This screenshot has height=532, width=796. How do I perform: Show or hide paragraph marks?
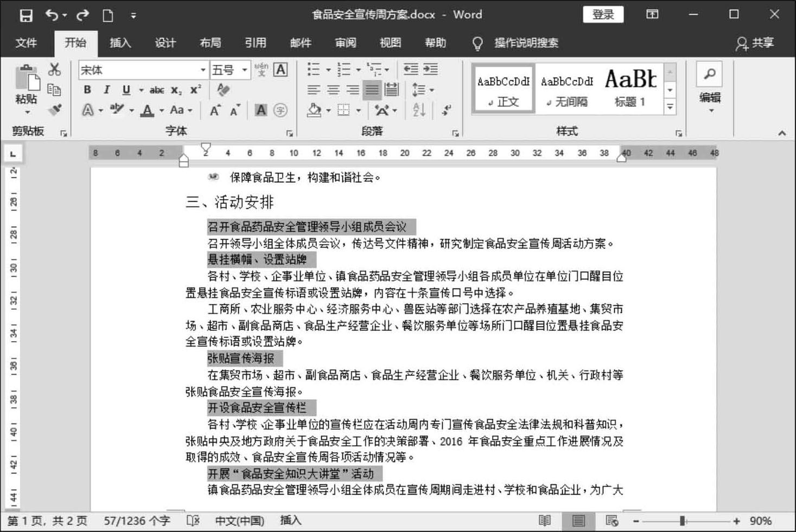[x=446, y=110]
